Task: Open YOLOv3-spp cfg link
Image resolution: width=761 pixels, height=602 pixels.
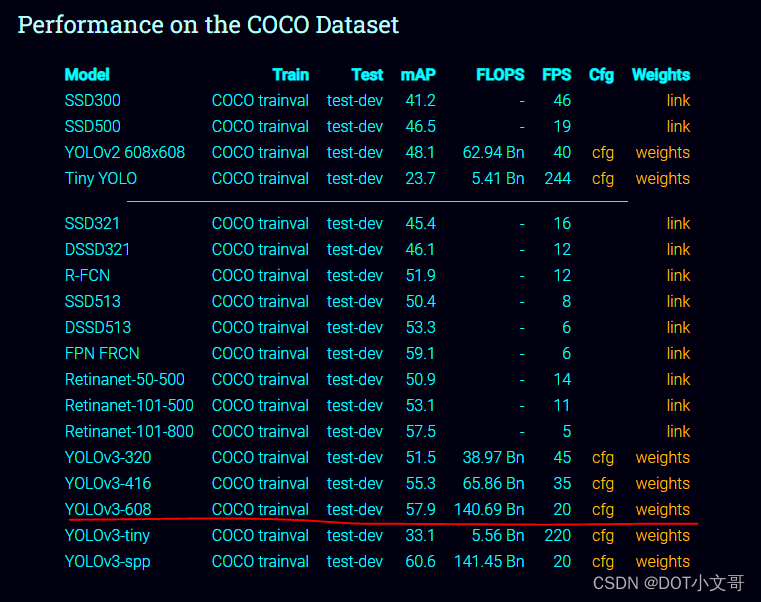Action: tap(603, 562)
